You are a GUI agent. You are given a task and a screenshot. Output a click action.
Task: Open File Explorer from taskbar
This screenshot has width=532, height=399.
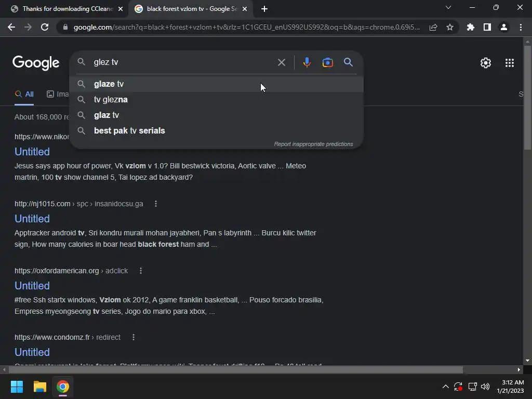pos(39,387)
